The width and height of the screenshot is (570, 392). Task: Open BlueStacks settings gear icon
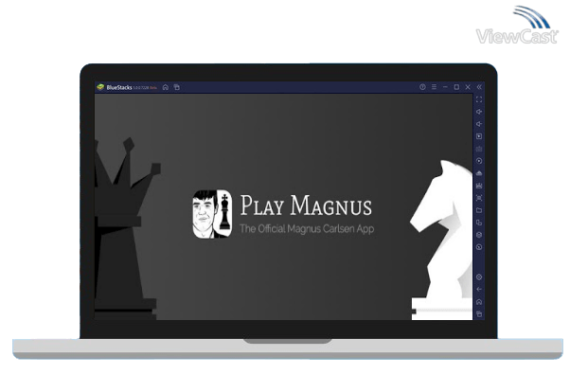coord(479,277)
